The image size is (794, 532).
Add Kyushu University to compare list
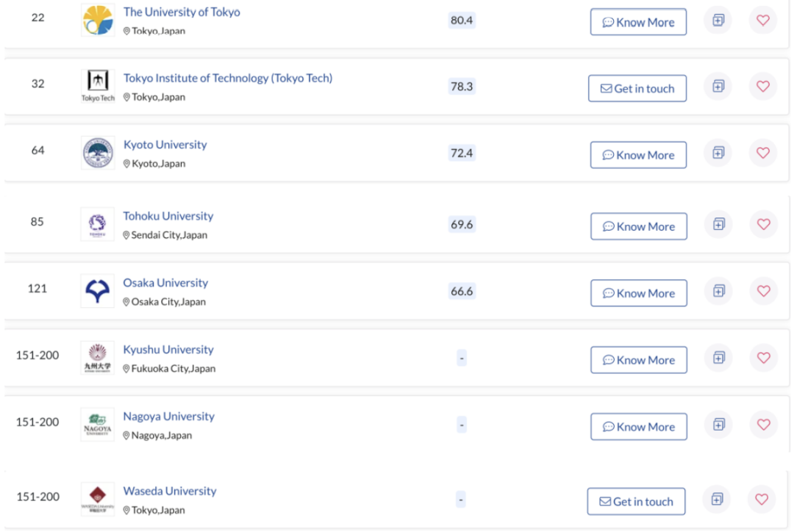pyautogui.click(x=718, y=358)
